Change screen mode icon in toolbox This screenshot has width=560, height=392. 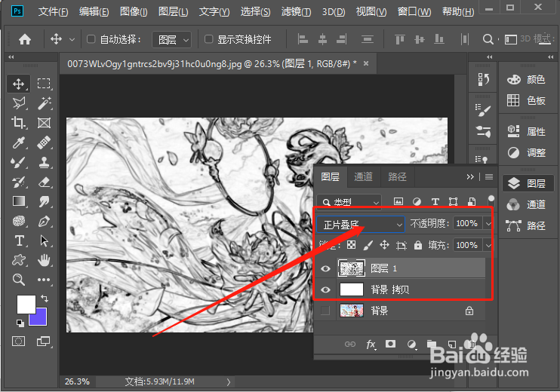point(44,341)
